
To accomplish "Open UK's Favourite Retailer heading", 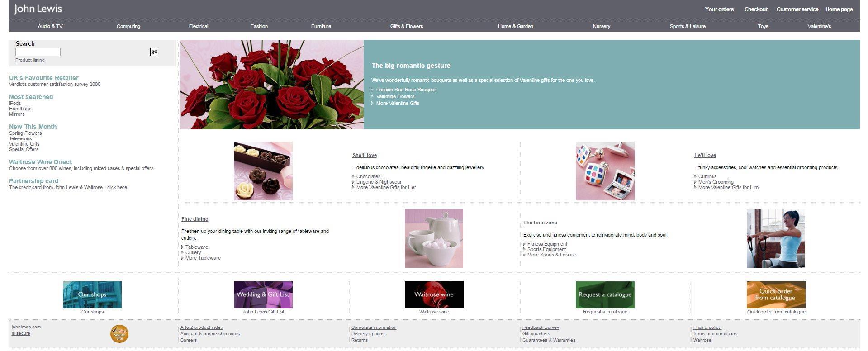I will 44,78.
